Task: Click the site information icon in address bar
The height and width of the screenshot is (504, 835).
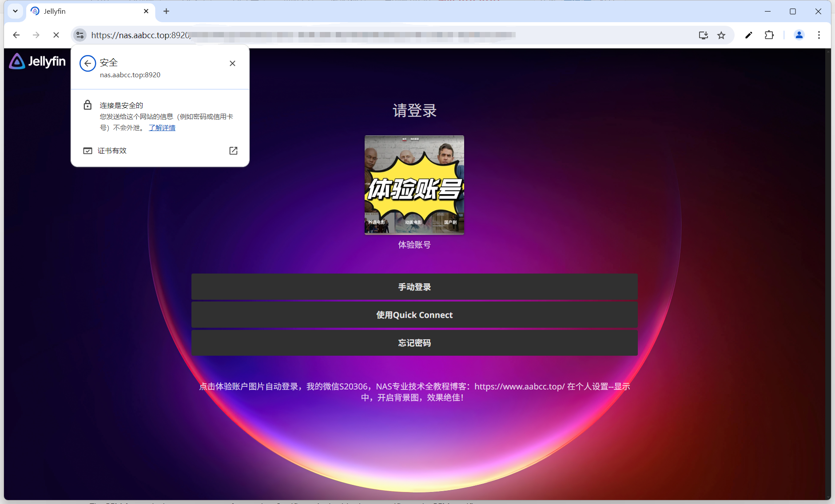Action: [x=80, y=35]
